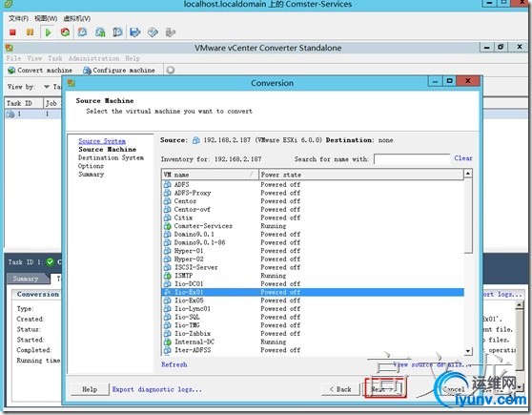Open the Converter Help menu

[133, 58]
